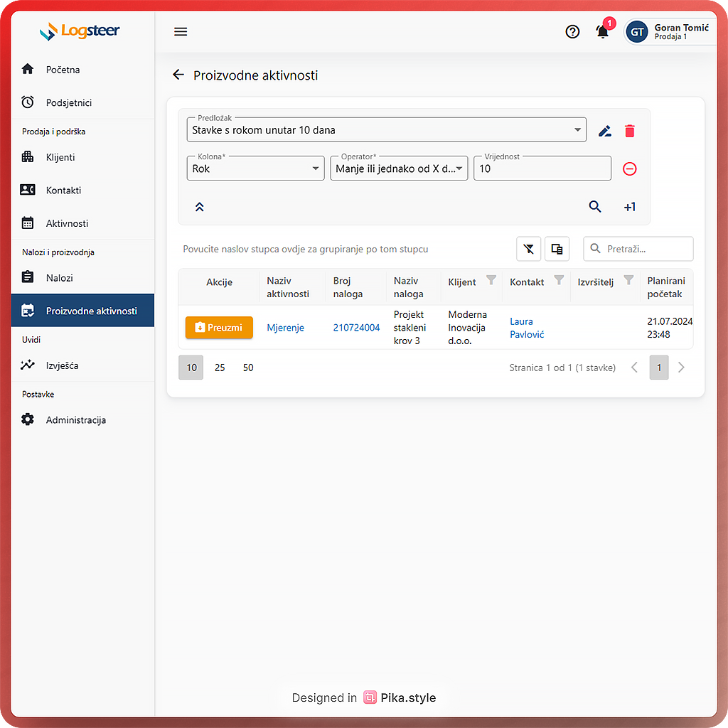Open the column chooser icon

[x=557, y=249]
